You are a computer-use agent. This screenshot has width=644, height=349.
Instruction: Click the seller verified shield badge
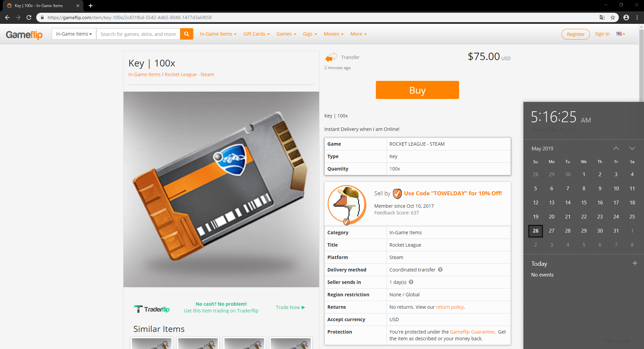click(x=397, y=194)
